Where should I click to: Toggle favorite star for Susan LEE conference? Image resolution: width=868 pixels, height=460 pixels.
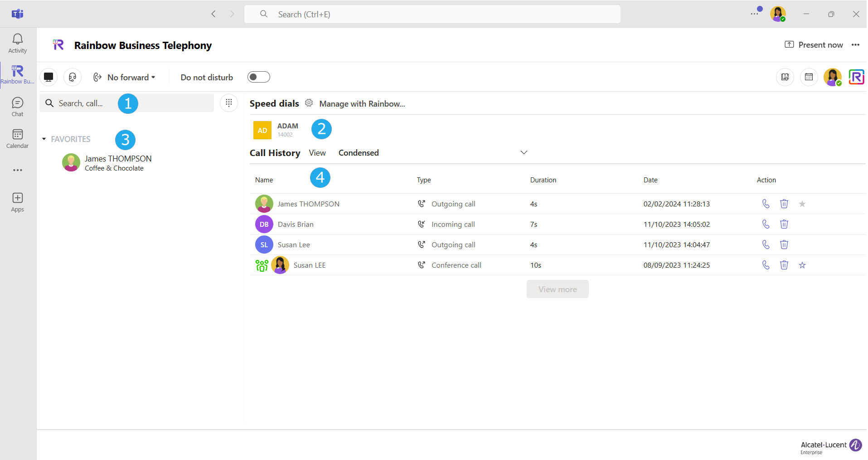point(802,265)
